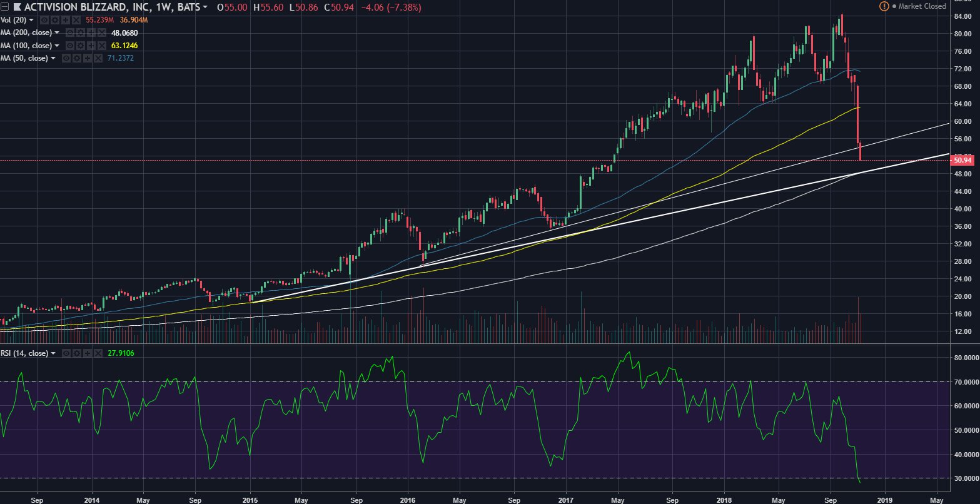This screenshot has width=980, height=504.
Task: Expand the MA (100, close) dropdown arrow
Action: point(57,45)
